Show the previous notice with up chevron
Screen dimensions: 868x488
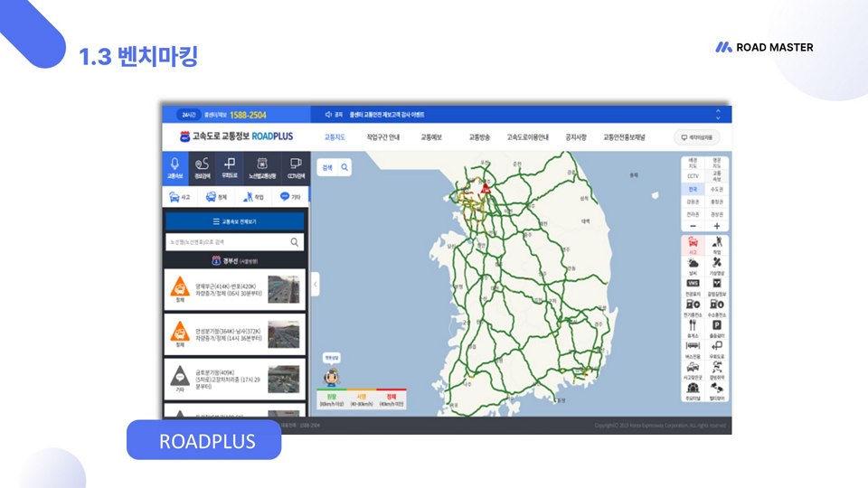tap(718, 111)
